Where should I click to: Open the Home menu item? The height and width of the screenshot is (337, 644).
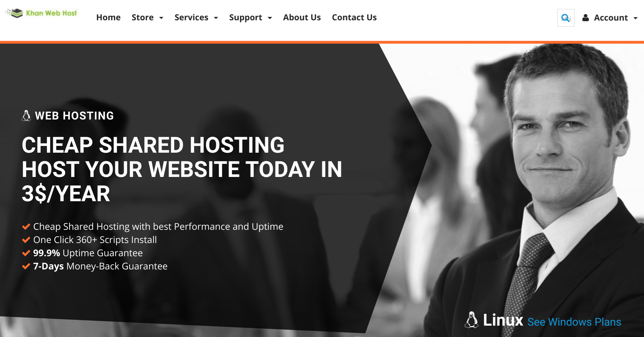coord(108,17)
